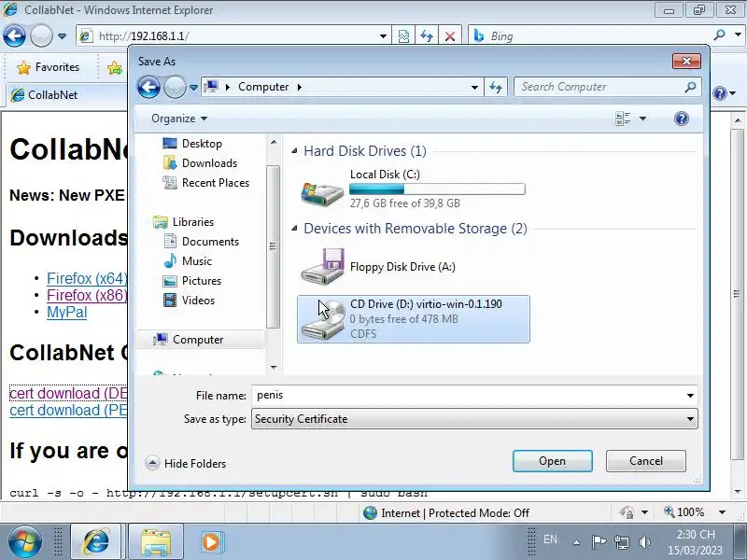The height and width of the screenshot is (560, 747).
Task: Click the network tray icon
Action: pos(621,542)
